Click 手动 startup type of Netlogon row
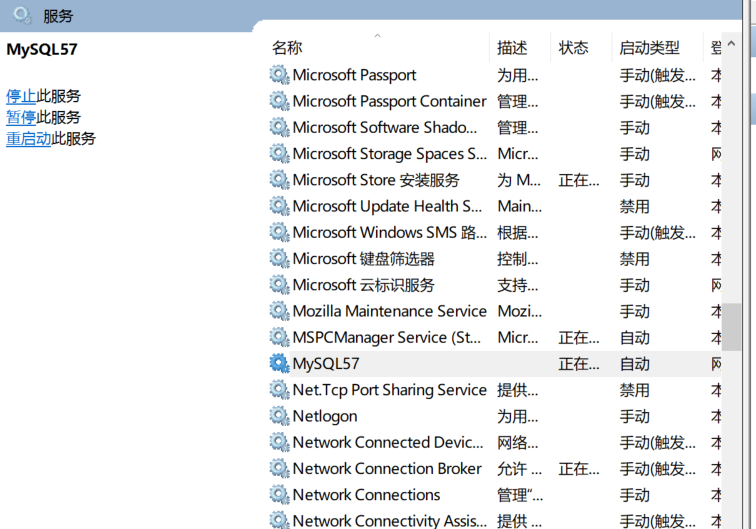 tap(634, 416)
